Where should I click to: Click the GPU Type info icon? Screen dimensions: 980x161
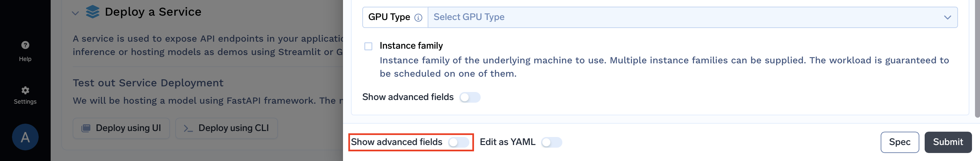click(418, 18)
